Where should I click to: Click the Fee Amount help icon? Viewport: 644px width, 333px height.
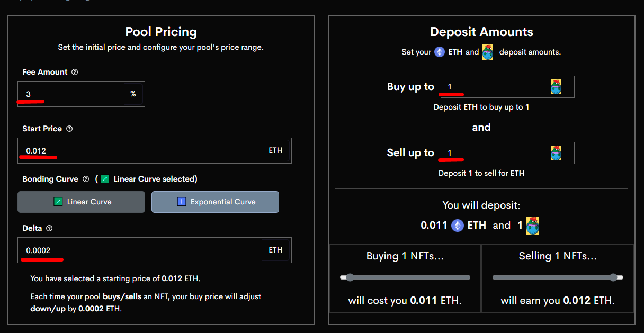75,72
